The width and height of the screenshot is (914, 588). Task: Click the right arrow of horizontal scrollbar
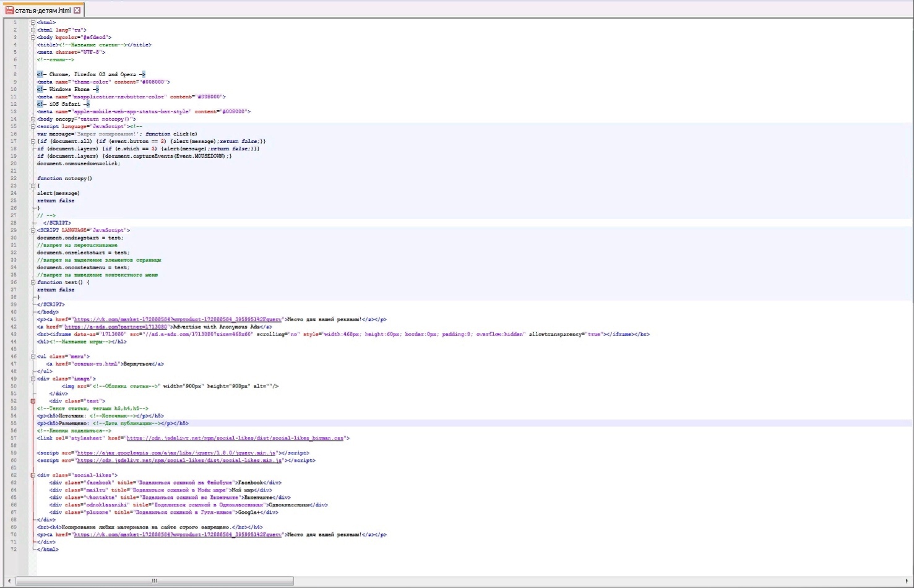point(907,581)
